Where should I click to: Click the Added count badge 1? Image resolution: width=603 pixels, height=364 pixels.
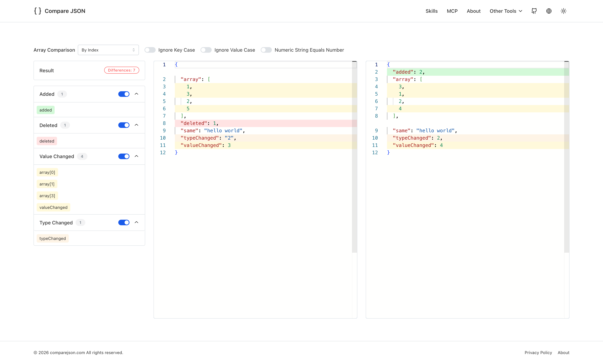point(62,94)
